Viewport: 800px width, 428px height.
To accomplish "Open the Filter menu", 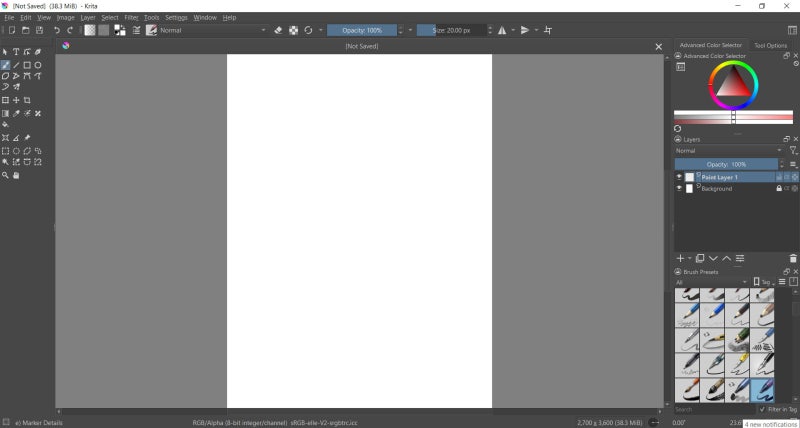I will (x=131, y=17).
